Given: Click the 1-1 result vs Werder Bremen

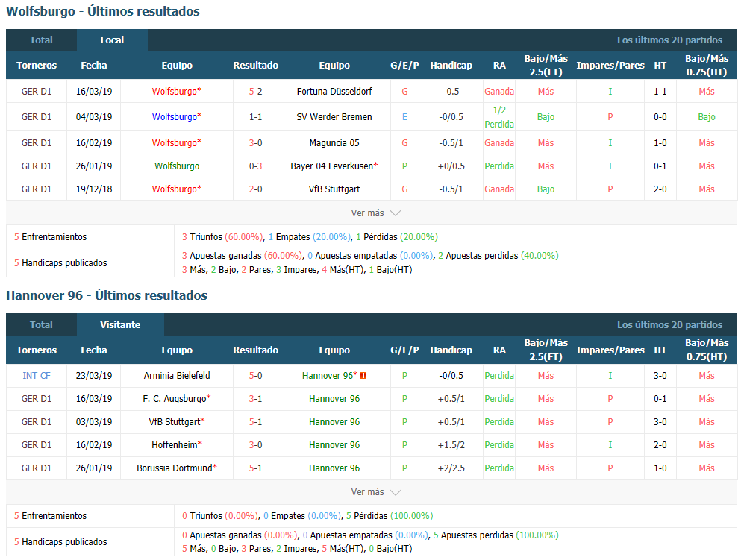Looking at the screenshot, I should (x=255, y=116).
